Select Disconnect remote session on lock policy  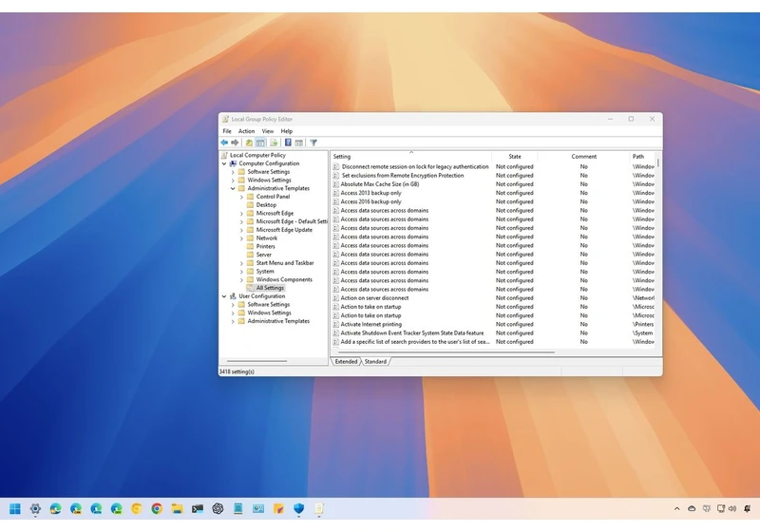415,166
